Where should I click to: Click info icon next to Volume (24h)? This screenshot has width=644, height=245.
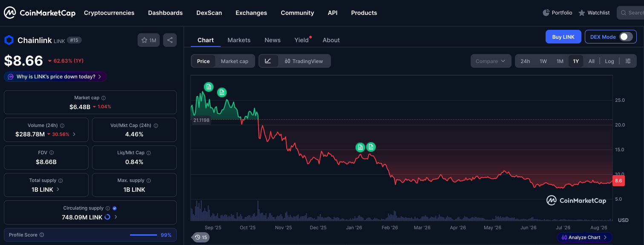point(62,126)
